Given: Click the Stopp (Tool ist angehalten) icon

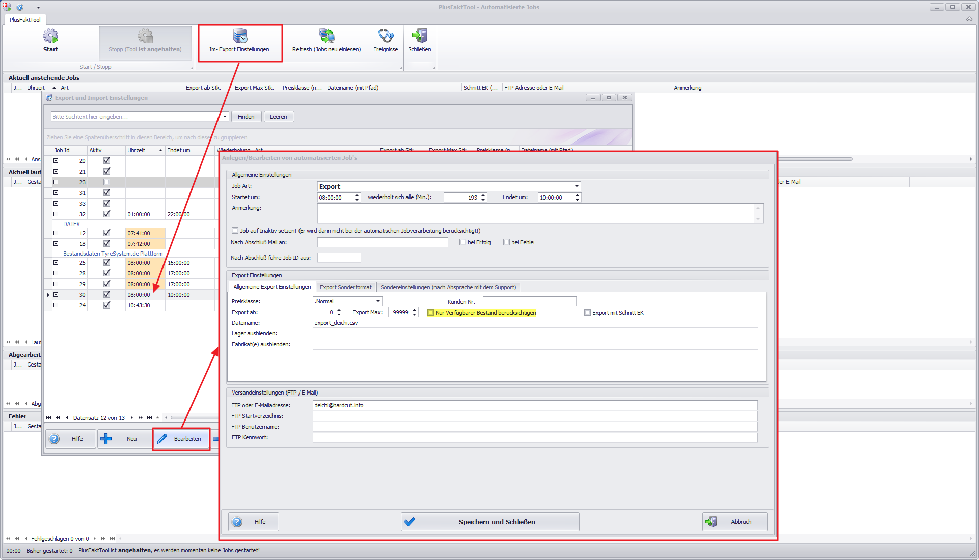Looking at the screenshot, I should [x=145, y=36].
